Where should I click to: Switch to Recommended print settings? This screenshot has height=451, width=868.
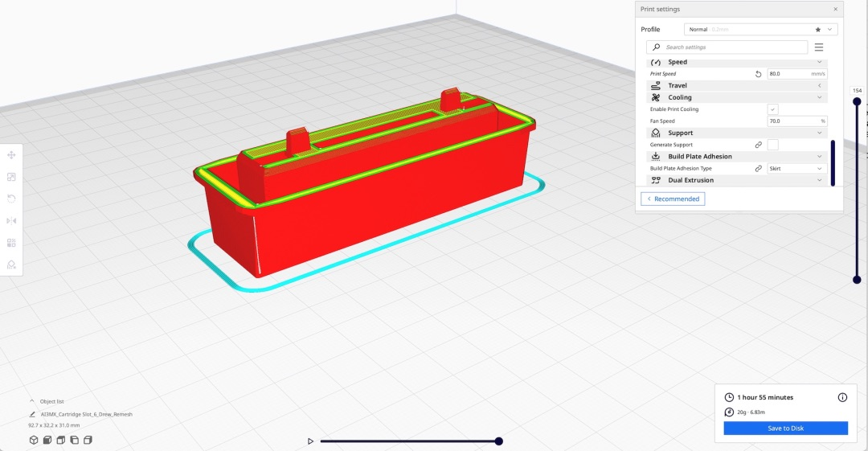tap(673, 199)
